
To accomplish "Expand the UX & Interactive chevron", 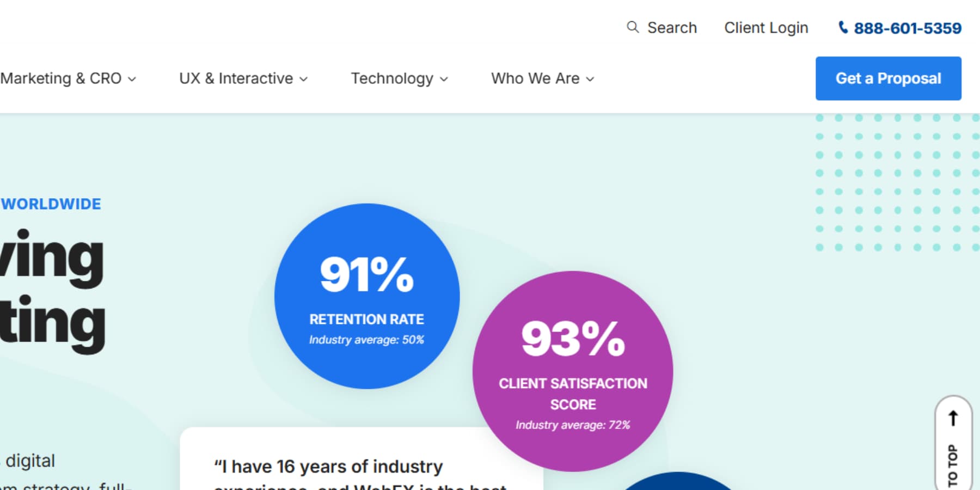I will coord(304,79).
